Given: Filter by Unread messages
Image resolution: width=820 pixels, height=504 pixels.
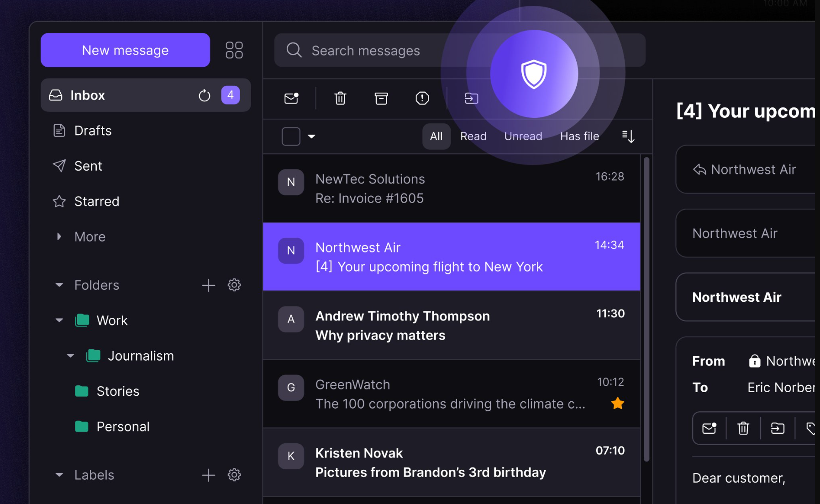Looking at the screenshot, I should (x=523, y=136).
